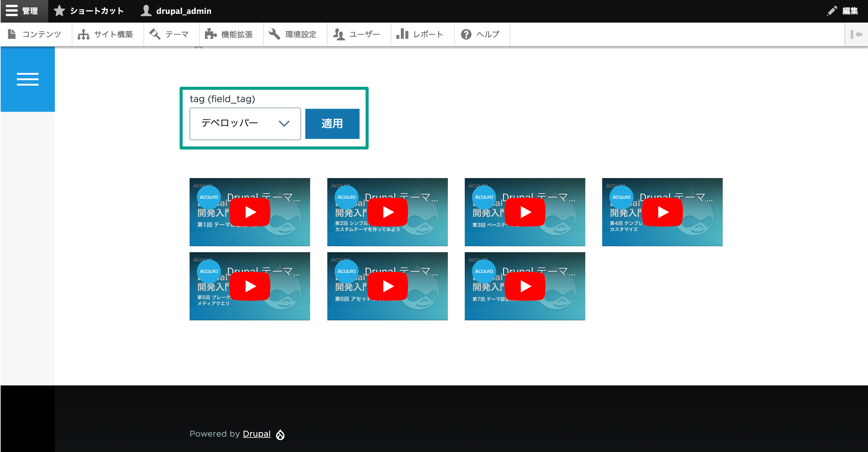The image size is (868, 452).
Task: Click the Acquia channel logo on 第7回 video
Action: (x=484, y=271)
